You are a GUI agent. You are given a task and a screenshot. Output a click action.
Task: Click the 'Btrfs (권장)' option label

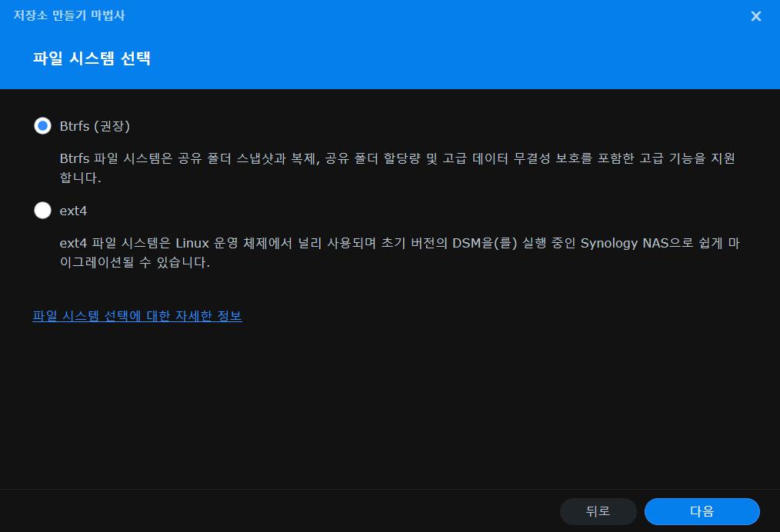(95, 126)
